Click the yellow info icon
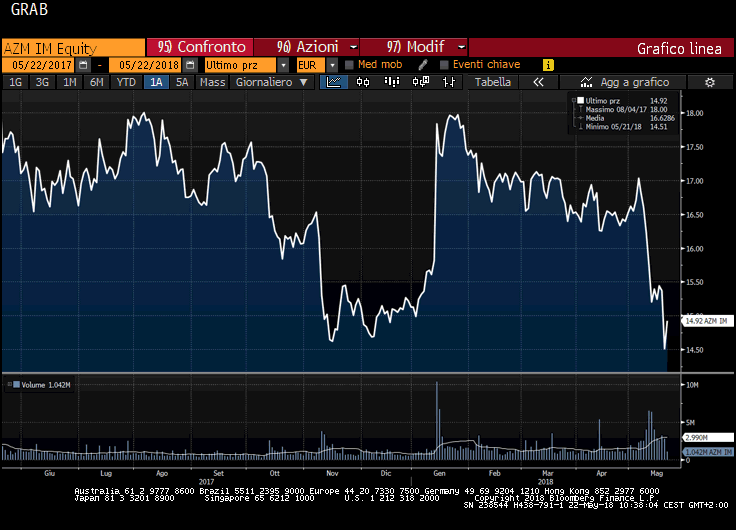This screenshot has height=530, width=736. pyautogui.click(x=549, y=65)
